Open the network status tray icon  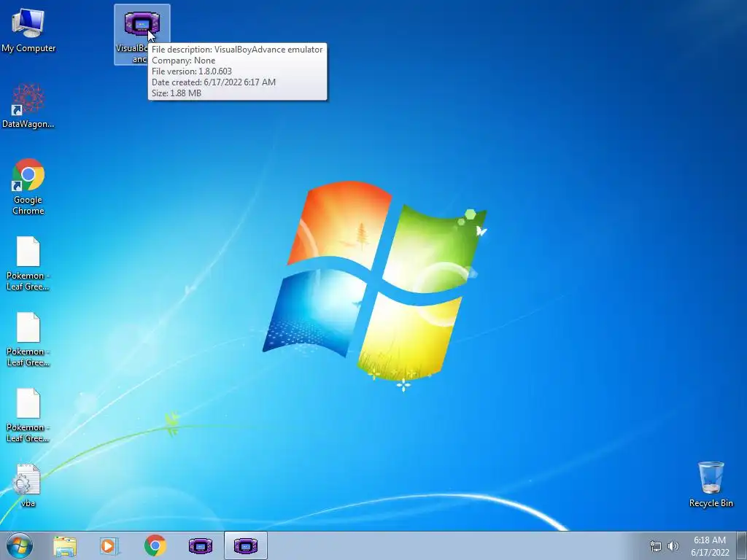click(656, 546)
